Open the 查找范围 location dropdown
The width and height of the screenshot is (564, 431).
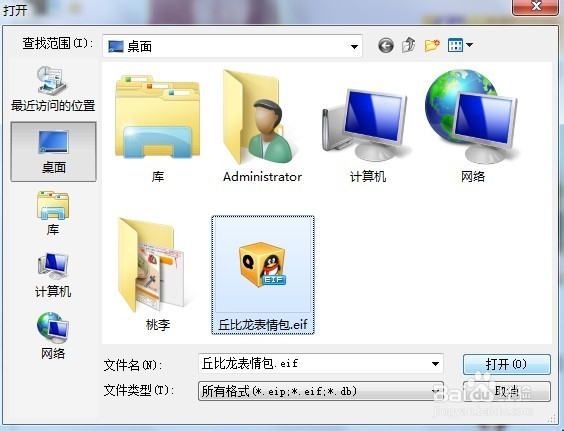point(232,46)
